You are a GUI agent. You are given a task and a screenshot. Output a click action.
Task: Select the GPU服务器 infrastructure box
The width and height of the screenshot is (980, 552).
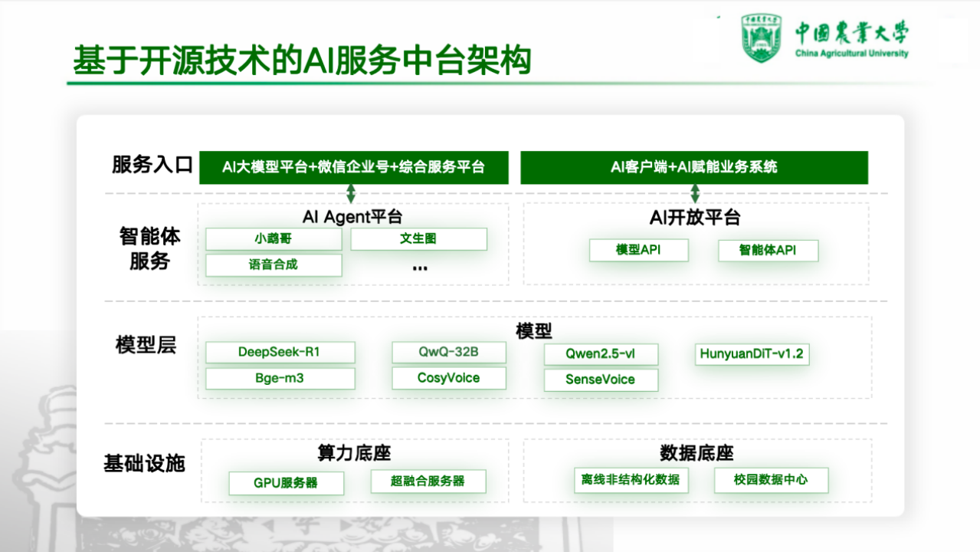click(286, 483)
